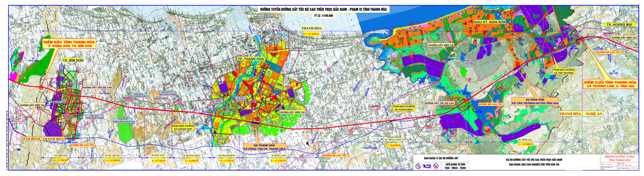Click the leftmost circular G logo
This screenshot has height=176, width=644.
(418, 166)
